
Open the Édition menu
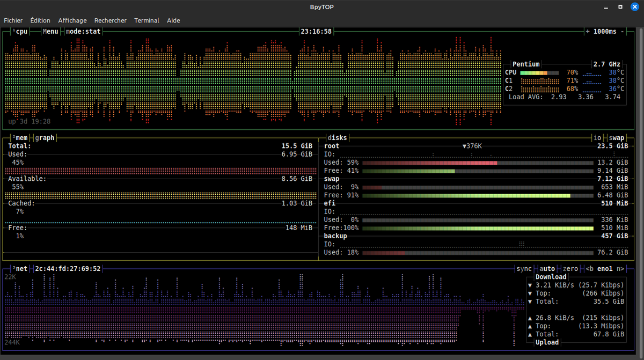pyautogui.click(x=40, y=20)
